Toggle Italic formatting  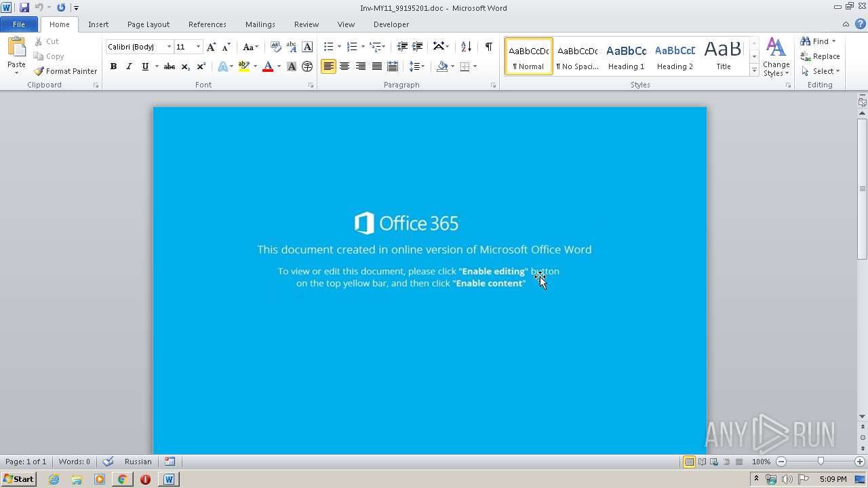(129, 66)
